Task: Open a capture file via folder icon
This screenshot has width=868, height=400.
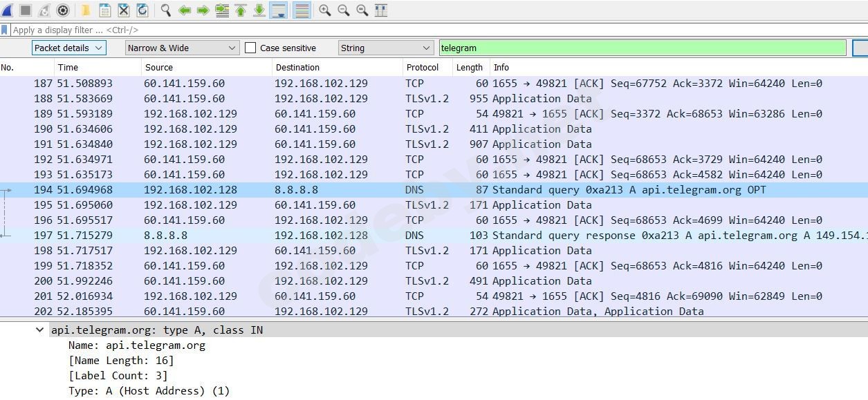Action: (86, 10)
